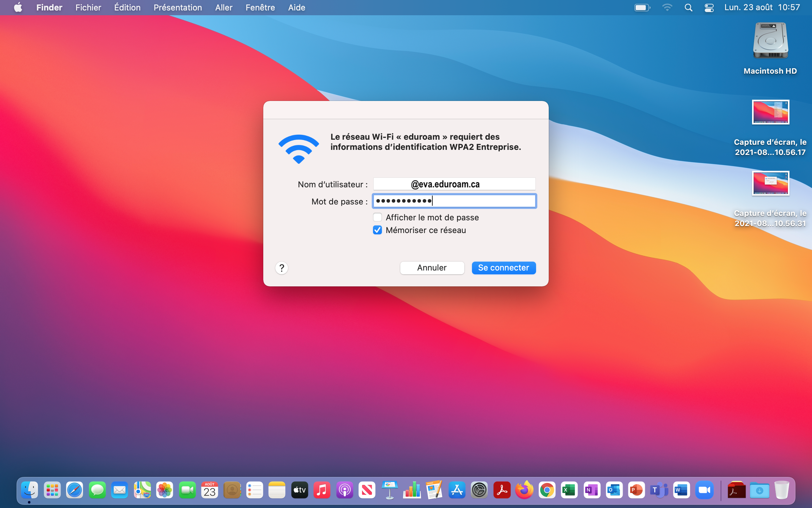Open Podcasts from the Dock
Viewport: 812px width, 508px height.
[x=344, y=490]
